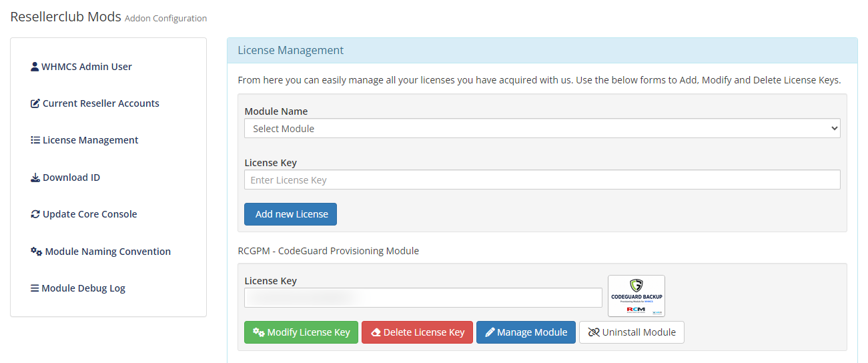868x363 pixels.
Task: Click the CodeGuard license key field
Action: pos(423,298)
